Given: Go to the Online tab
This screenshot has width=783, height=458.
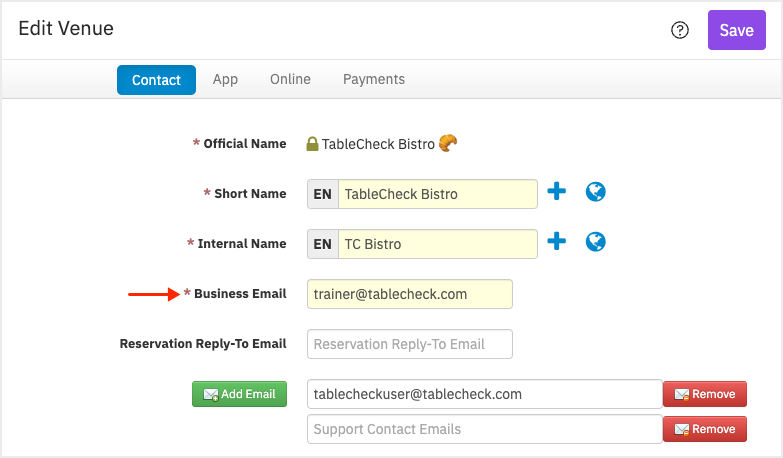Looking at the screenshot, I should coord(290,79).
